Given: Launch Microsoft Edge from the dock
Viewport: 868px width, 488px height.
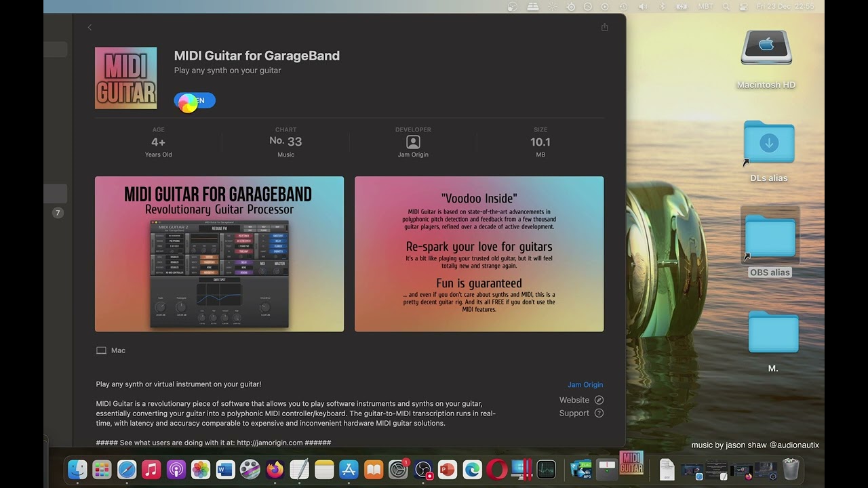Looking at the screenshot, I should [472, 469].
